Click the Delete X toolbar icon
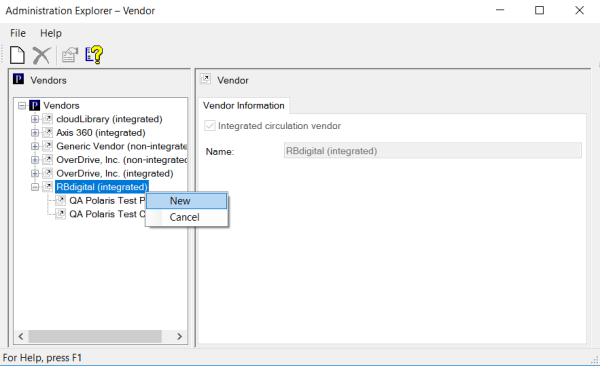 click(41, 55)
